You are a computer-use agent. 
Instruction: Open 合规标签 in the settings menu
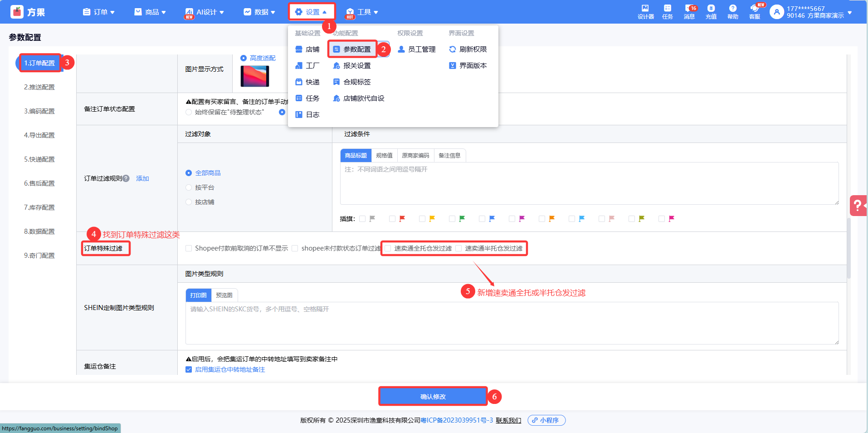(x=352, y=82)
